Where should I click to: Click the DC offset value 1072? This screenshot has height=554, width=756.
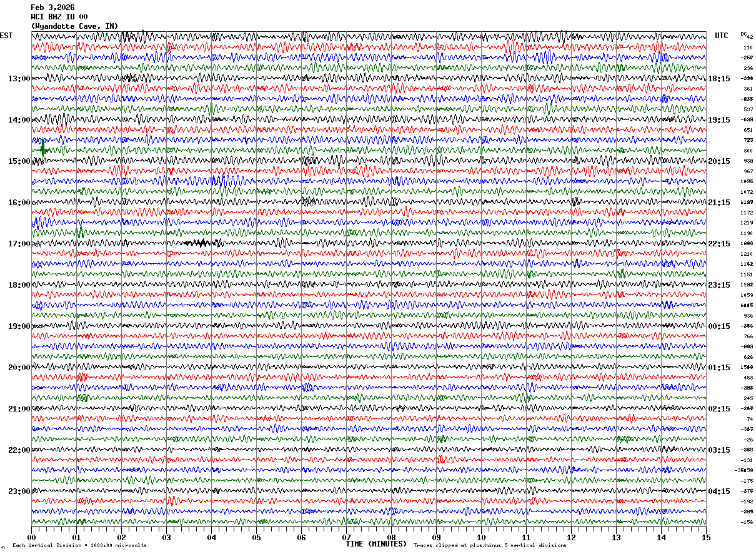point(747,192)
